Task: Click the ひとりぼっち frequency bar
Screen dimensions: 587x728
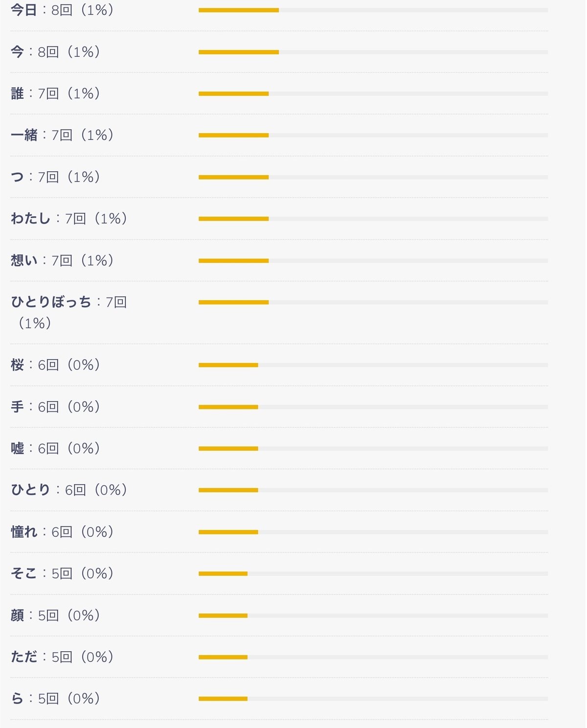Action: (233, 302)
